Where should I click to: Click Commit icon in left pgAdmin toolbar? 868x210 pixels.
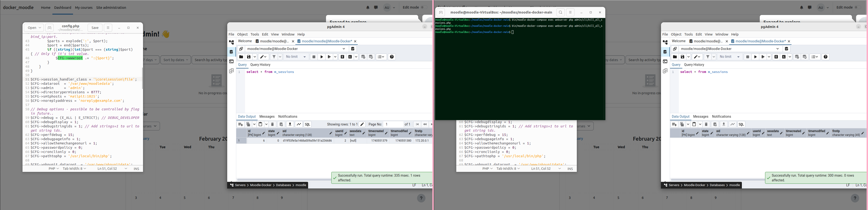(x=363, y=57)
